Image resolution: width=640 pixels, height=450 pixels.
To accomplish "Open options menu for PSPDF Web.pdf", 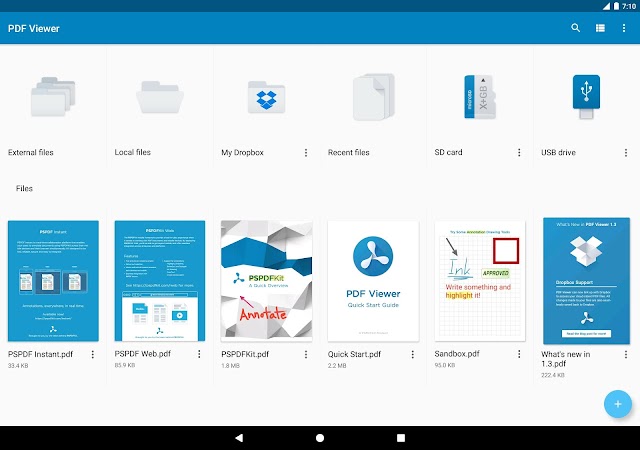I will (x=199, y=354).
